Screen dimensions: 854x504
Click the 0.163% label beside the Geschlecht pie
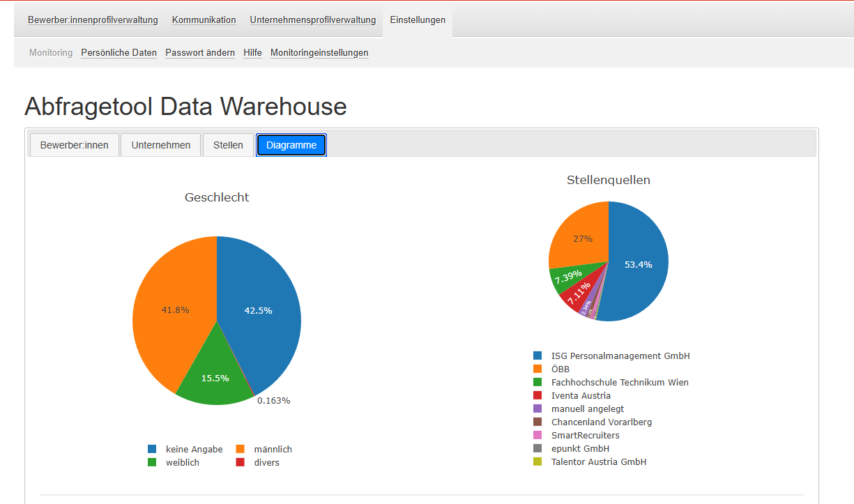coord(274,401)
